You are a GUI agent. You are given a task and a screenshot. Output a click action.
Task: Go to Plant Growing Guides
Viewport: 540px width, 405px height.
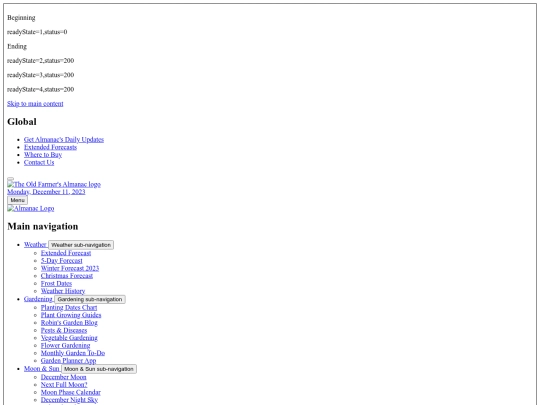[71, 315]
